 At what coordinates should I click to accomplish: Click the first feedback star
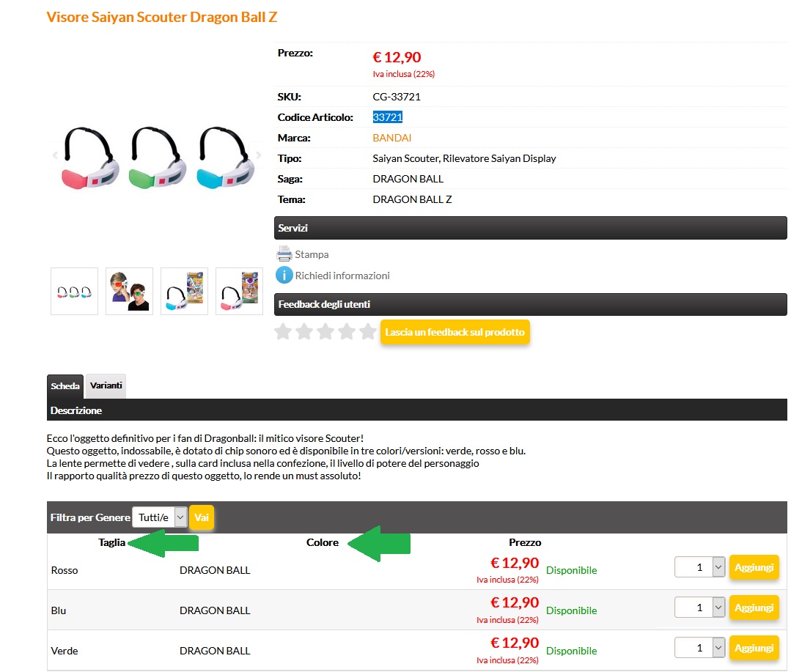click(283, 332)
